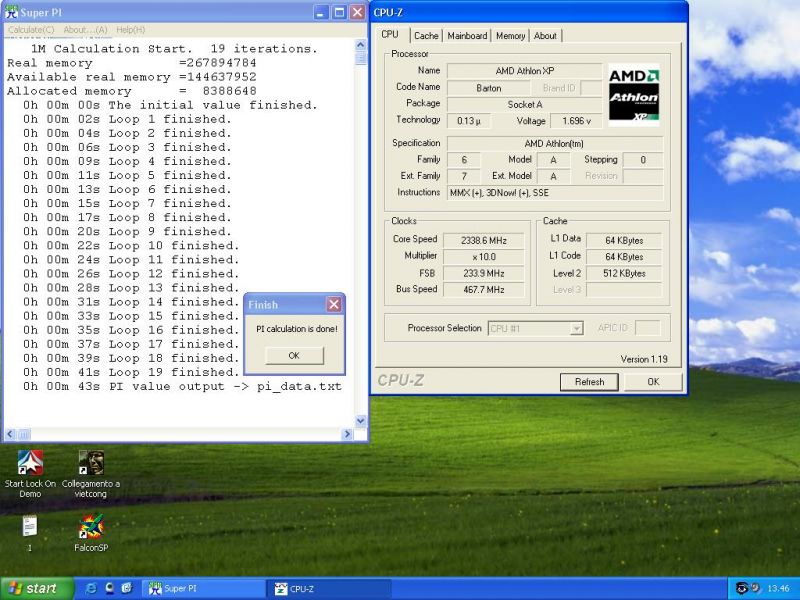The image size is (800, 600).
Task: Click the Super PI title bar icon
Action: click(11, 12)
